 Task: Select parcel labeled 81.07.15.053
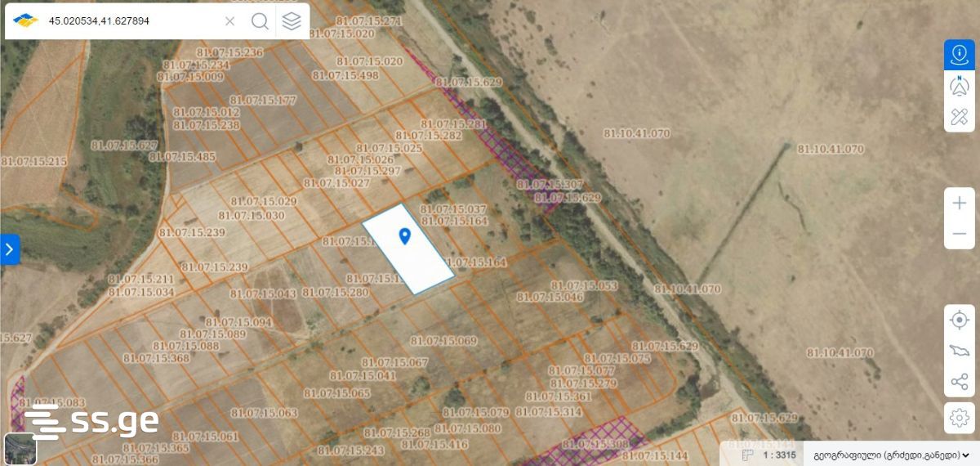(584, 286)
